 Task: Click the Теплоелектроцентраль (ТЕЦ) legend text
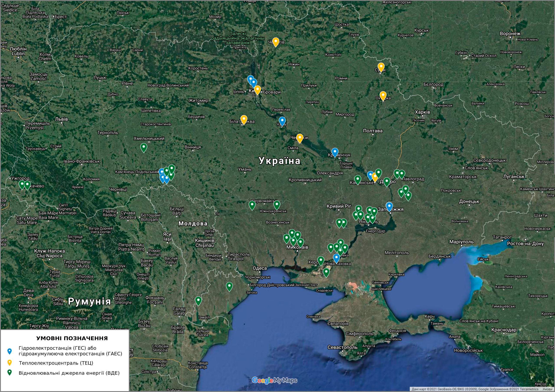(56, 363)
